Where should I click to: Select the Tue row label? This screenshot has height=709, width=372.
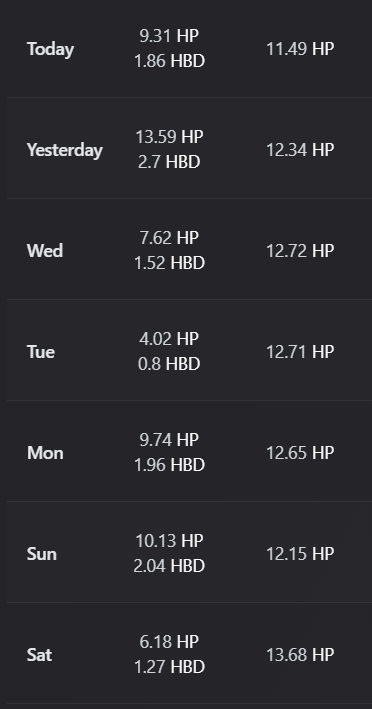[x=41, y=352]
